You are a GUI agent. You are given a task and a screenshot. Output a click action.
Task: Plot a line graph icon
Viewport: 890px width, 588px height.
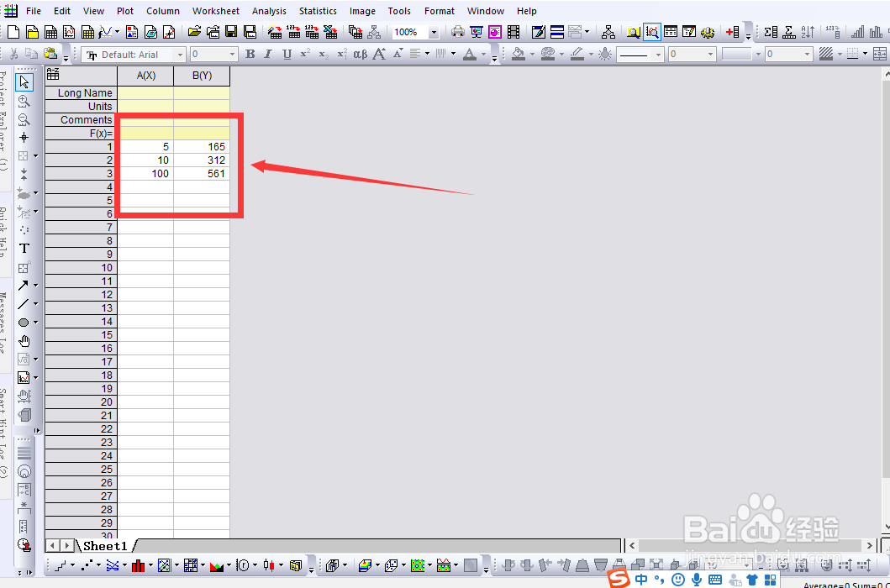click(x=61, y=565)
